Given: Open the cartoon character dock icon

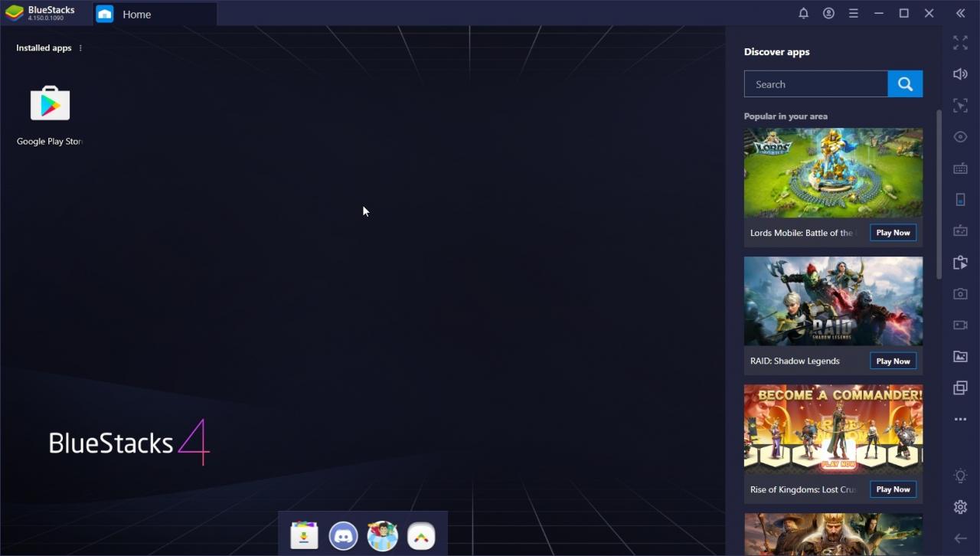Looking at the screenshot, I should 382,535.
